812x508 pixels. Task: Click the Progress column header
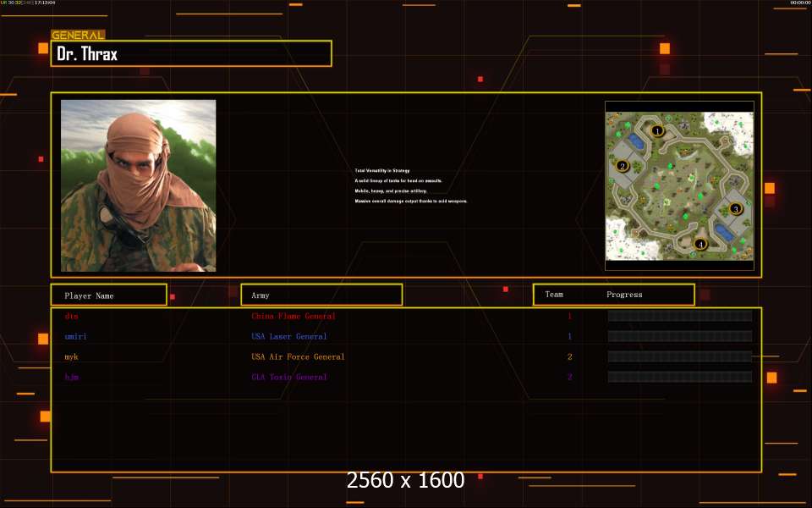pos(624,295)
